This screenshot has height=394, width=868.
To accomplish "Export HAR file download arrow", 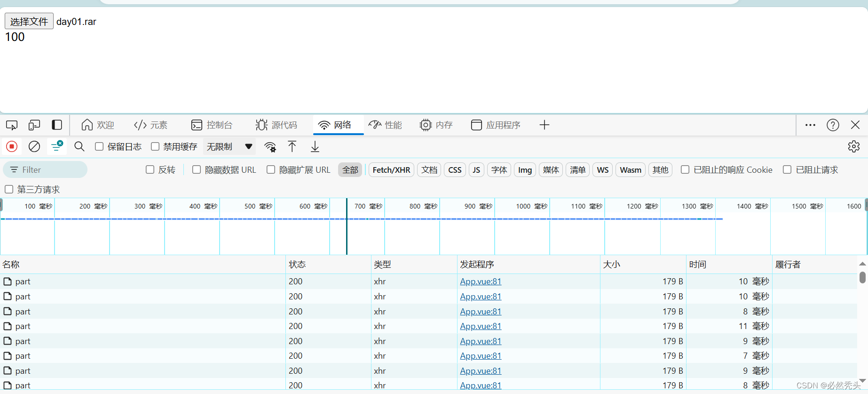I will 315,146.
